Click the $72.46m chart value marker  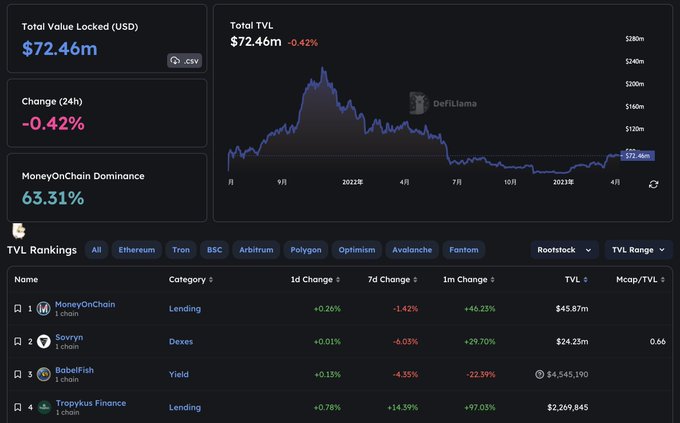638,156
